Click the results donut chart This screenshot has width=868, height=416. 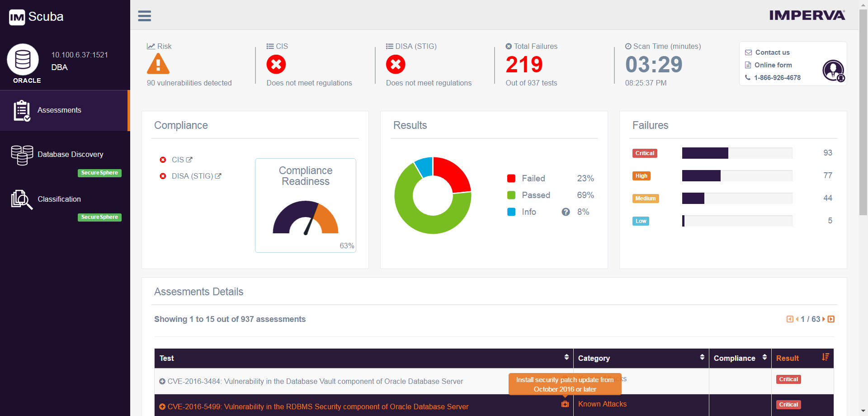tap(433, 195)
